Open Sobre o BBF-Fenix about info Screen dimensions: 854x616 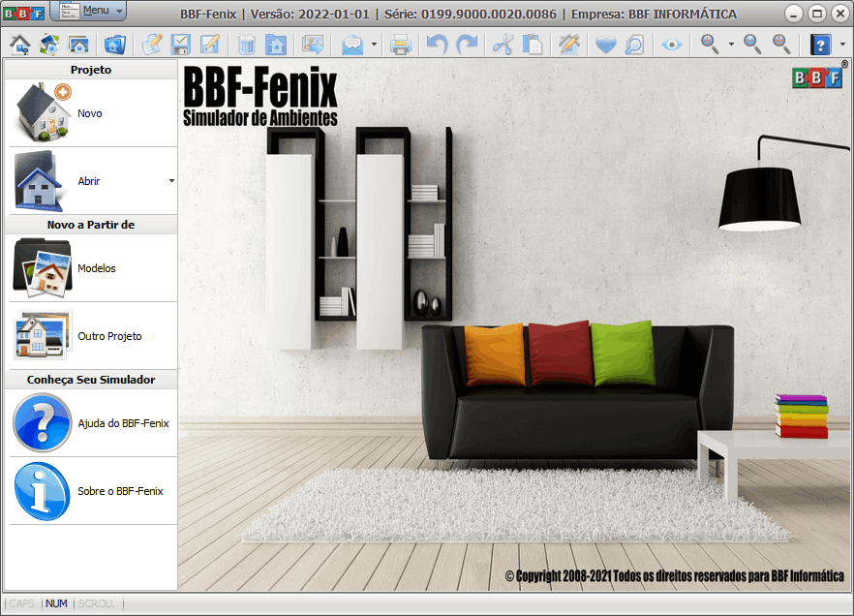click(93, 491)
